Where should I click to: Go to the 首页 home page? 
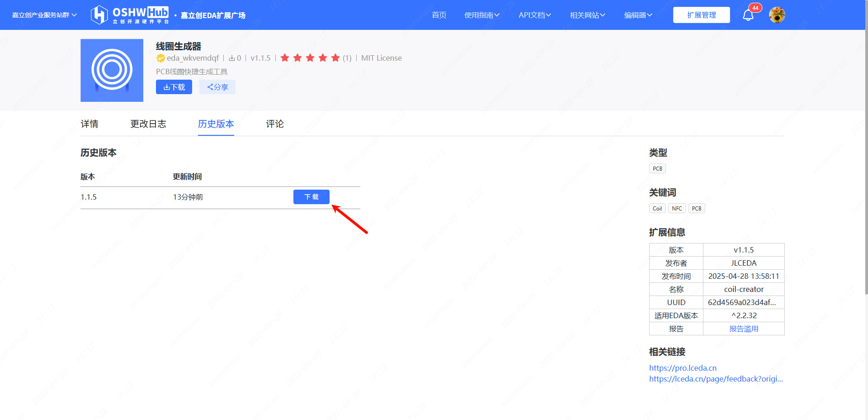(439, 15)
